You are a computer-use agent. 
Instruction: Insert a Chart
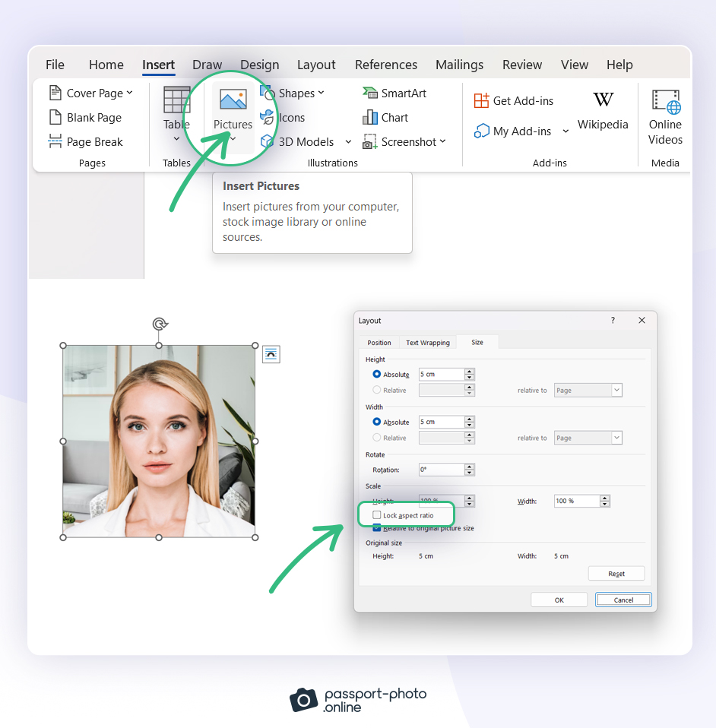click(386, 118)
